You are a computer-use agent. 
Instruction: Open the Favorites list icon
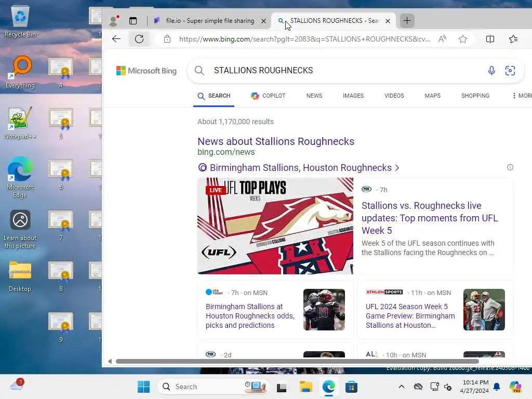pyautogui.click(x=513, y=39)
